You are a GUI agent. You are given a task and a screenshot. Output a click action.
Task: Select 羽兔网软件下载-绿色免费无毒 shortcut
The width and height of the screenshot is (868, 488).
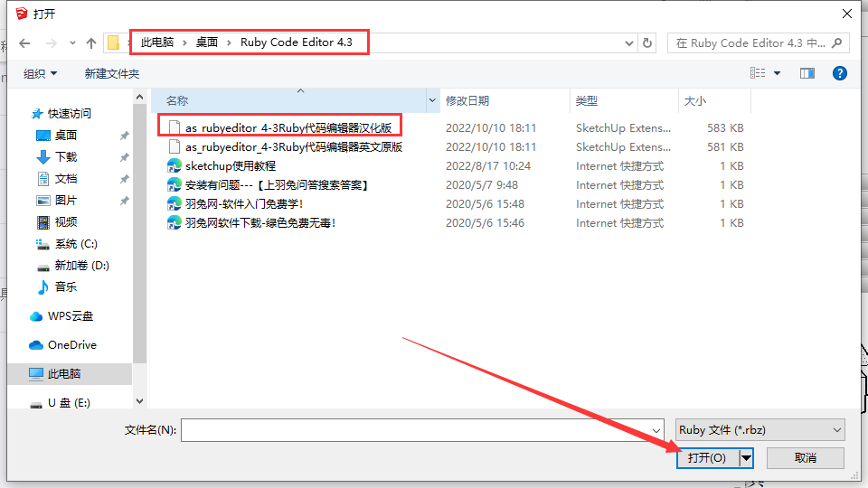[x=260, y=223]
